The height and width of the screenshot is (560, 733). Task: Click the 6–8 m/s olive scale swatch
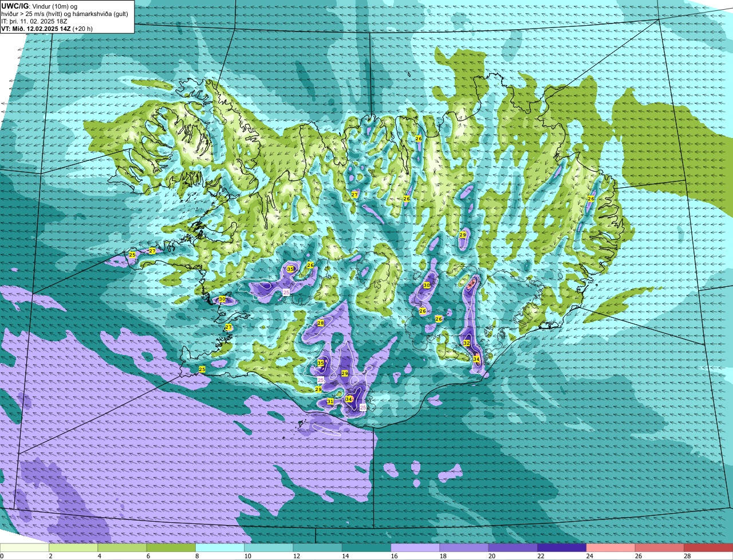[x=171, y=547]
